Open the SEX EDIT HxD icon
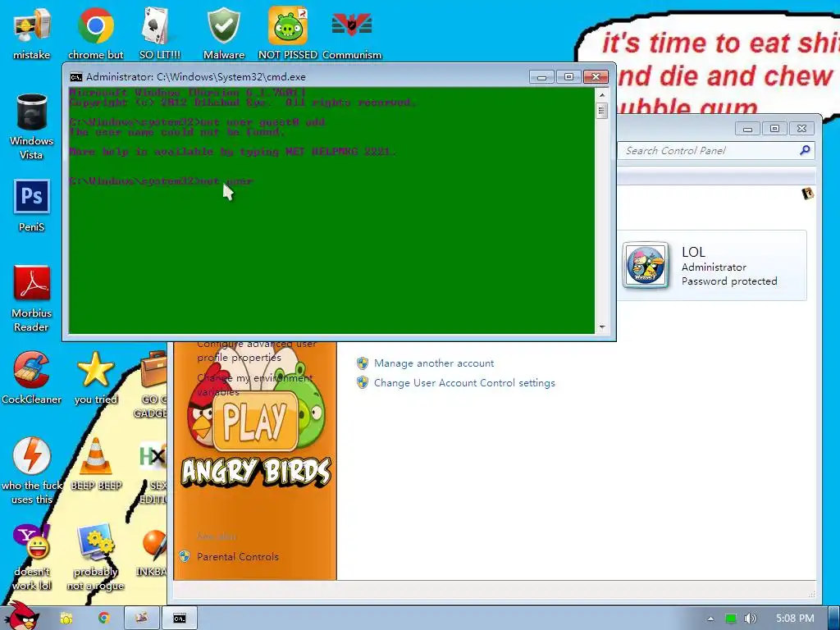This screenshot has width=840, height=630. pyautogui.click(x=153, y=472)
